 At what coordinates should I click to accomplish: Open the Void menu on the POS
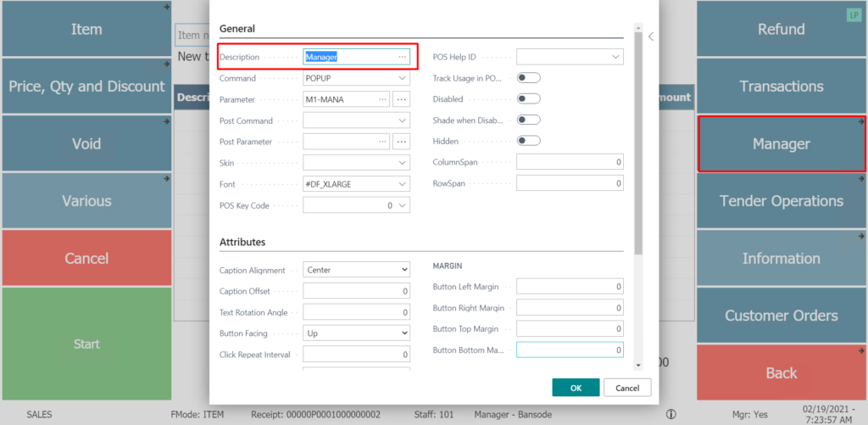click(x=86, y=143)
